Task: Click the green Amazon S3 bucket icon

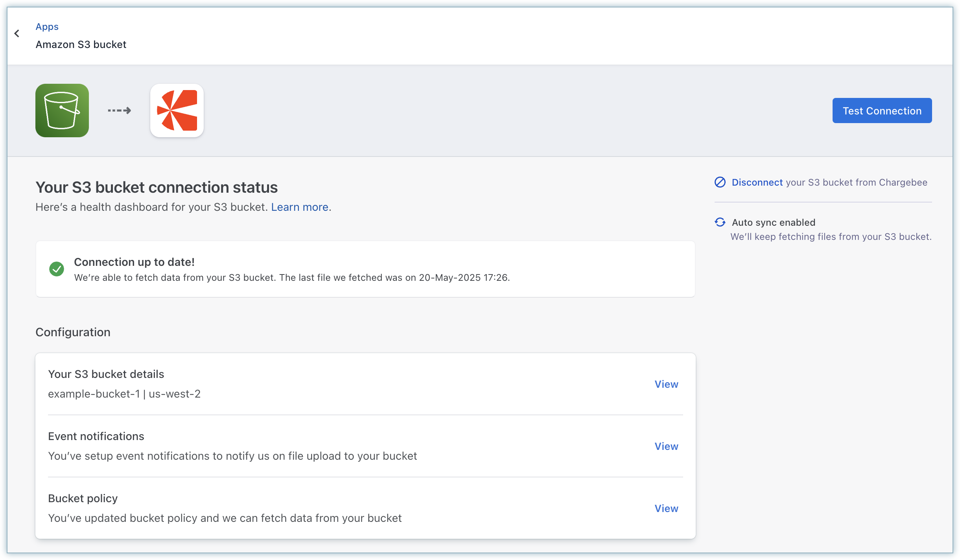Action: pyautogui.click(x=62, y=111)
